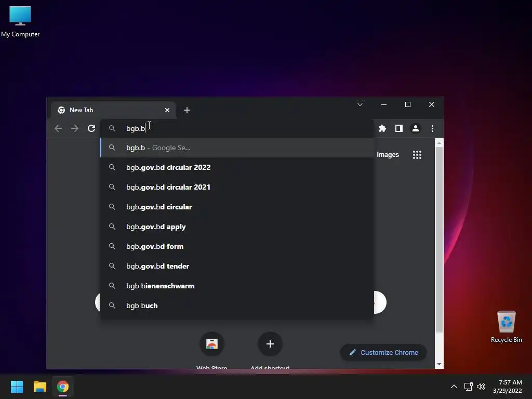Open Chrome's three-dot menu
Viewport: 532px width, 399px height.
click(x=432, y=129)
